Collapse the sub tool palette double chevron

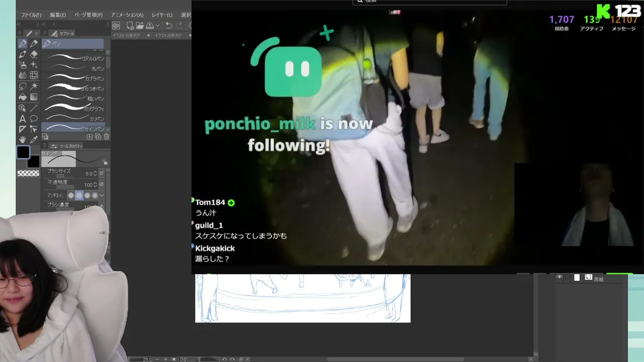(x=44, y=24)
